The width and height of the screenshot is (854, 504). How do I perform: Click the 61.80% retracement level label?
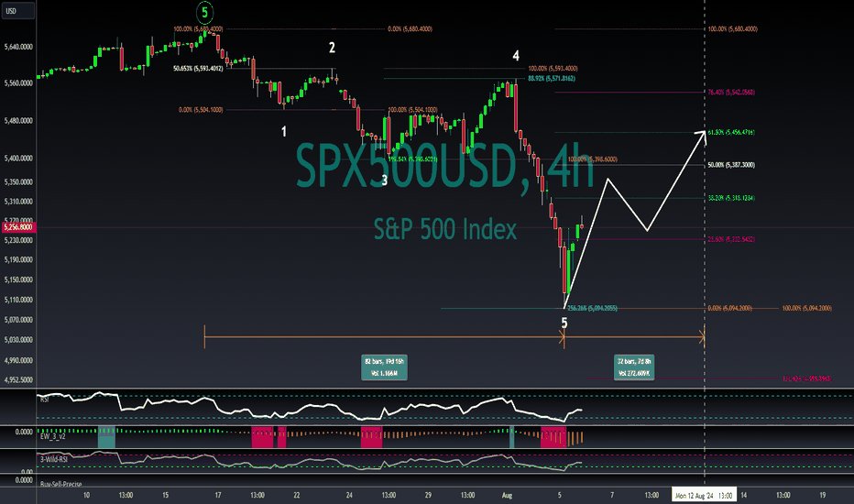click(731, 132)
